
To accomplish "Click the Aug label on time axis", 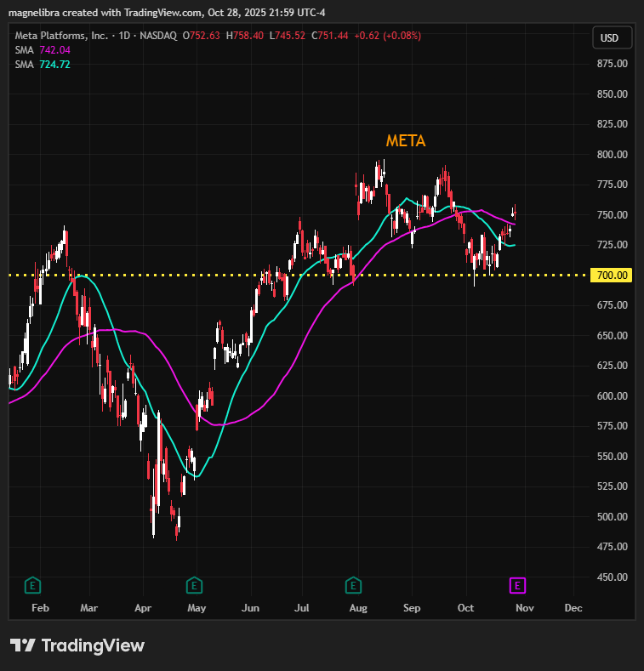I will pos(358,608).
